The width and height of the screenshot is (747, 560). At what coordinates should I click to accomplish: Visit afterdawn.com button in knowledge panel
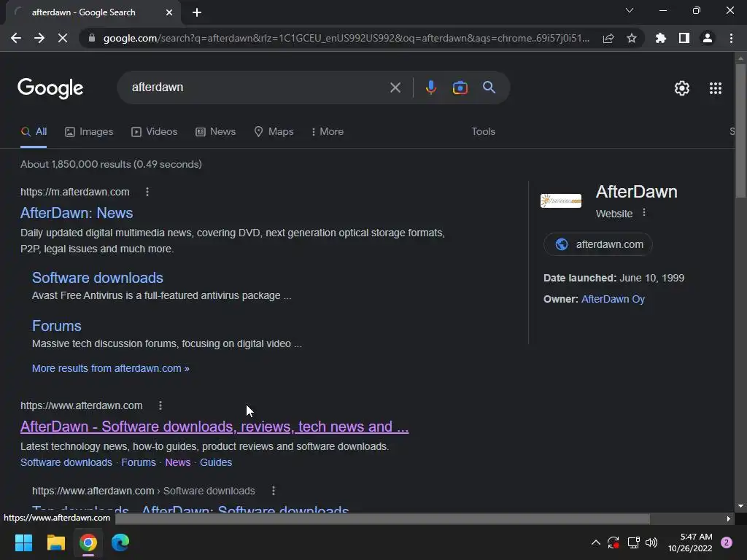598,244
